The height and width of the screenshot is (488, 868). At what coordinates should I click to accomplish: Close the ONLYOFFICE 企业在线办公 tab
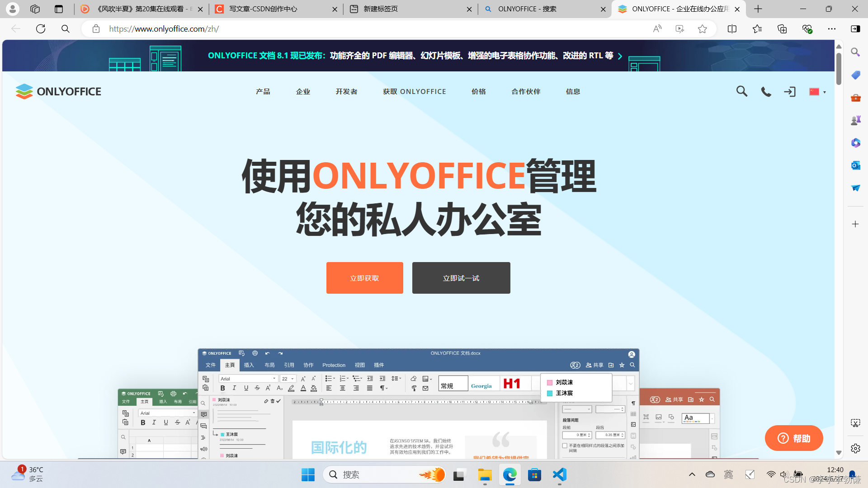(737, 9)
